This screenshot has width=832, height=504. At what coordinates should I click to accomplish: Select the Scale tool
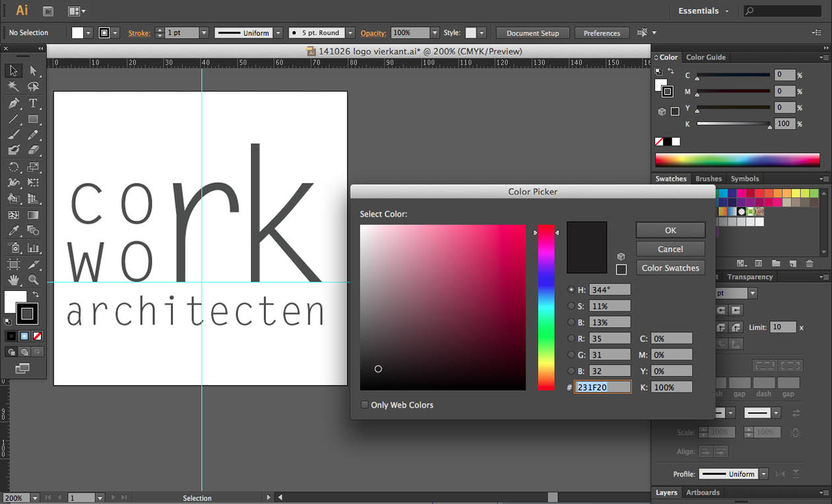point(33,168)
